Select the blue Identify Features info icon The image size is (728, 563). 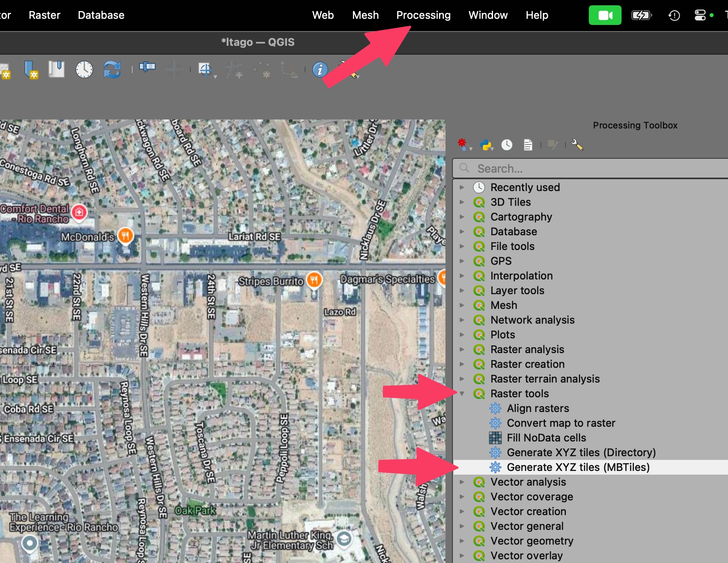320,70
